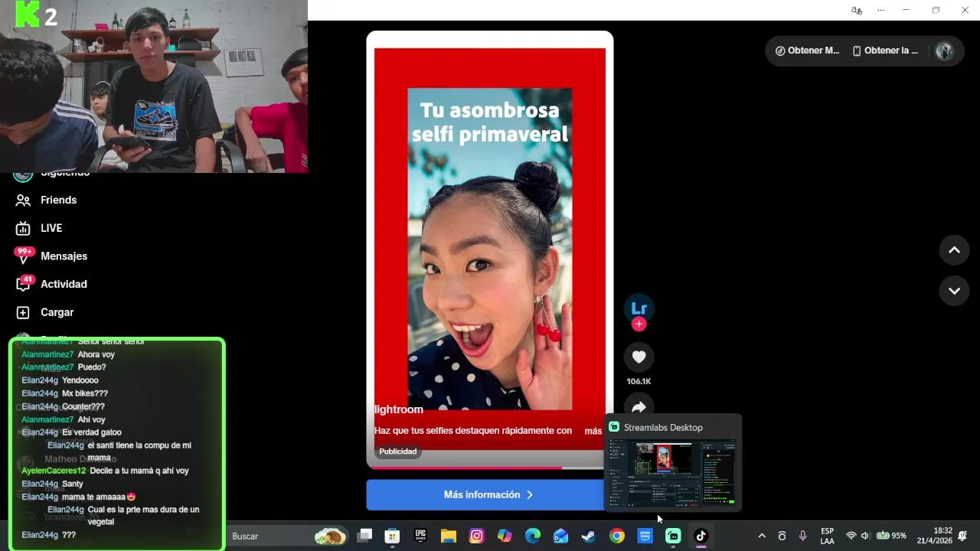Open Microsoft Edge from taskbar
Image resolution: width=980 pixels, height=551 pixels.
pyautogui.click(x=533, y=536)
